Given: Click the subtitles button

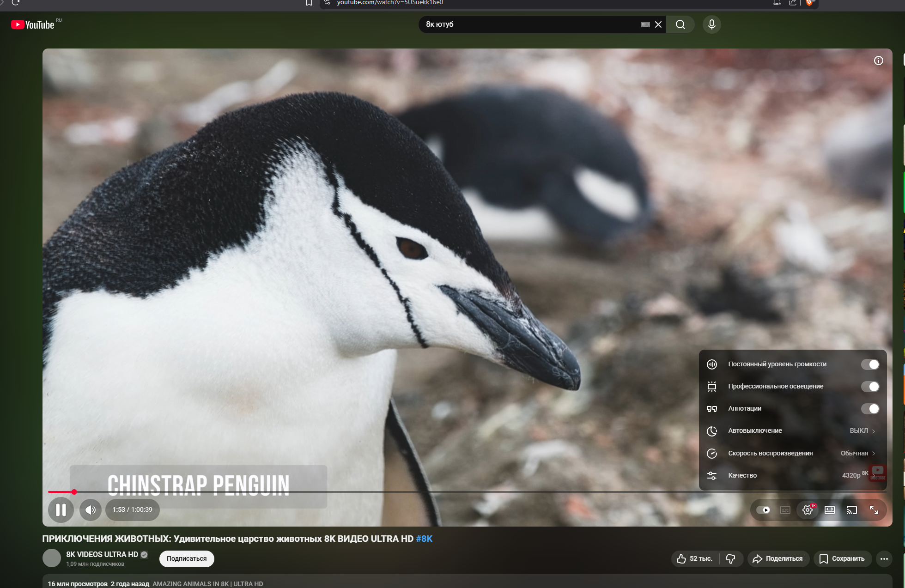Looking at the screenshot, I should (785, 510).
